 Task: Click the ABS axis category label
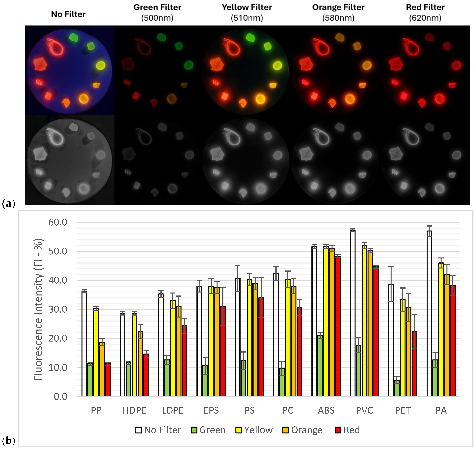(x=326, y=410)
